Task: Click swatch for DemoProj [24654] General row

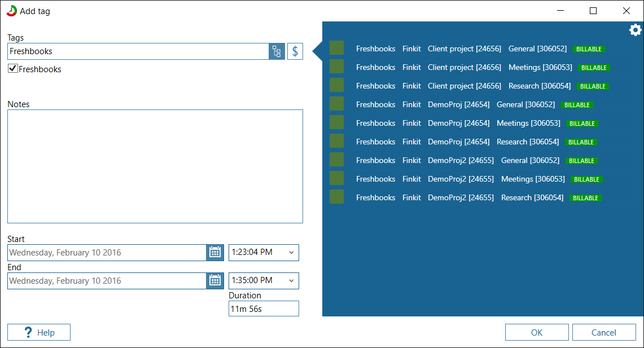Action: click(337, 104)
